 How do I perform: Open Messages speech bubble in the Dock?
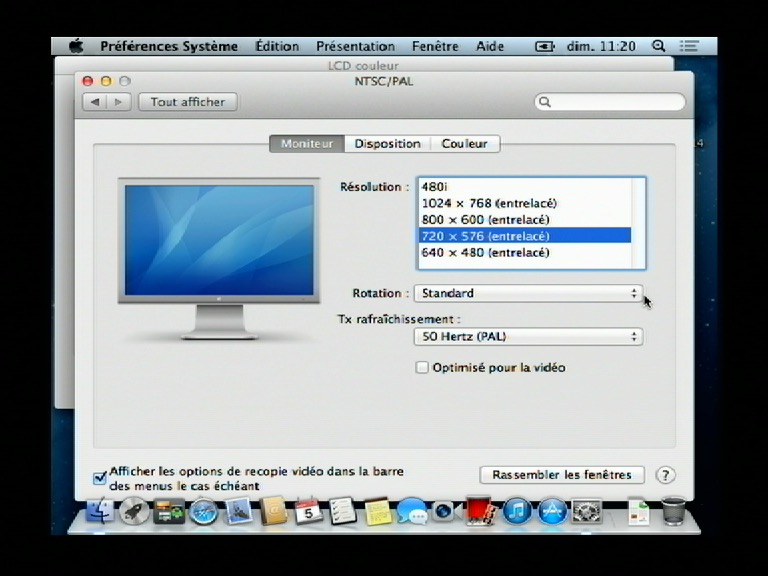[x=412, y=512]
